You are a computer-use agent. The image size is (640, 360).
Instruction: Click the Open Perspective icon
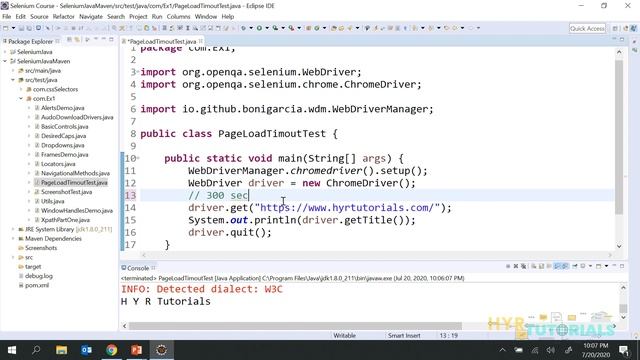coord(615,28)
